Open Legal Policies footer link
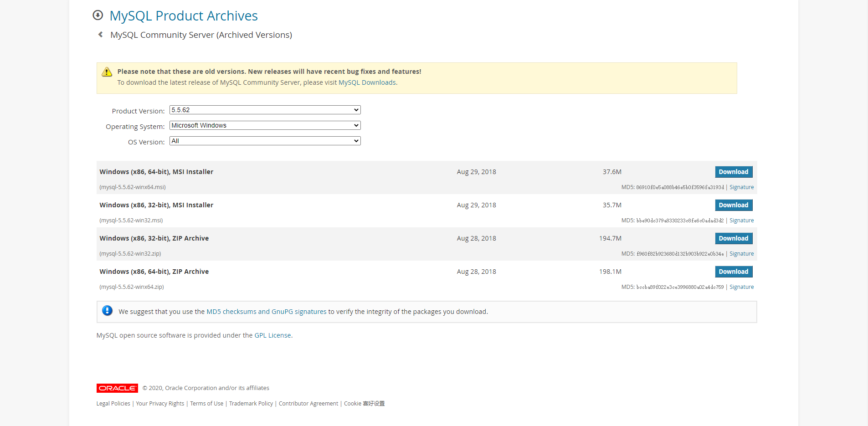The width and height of the screenshot is (868, 426). click(113, 404)
